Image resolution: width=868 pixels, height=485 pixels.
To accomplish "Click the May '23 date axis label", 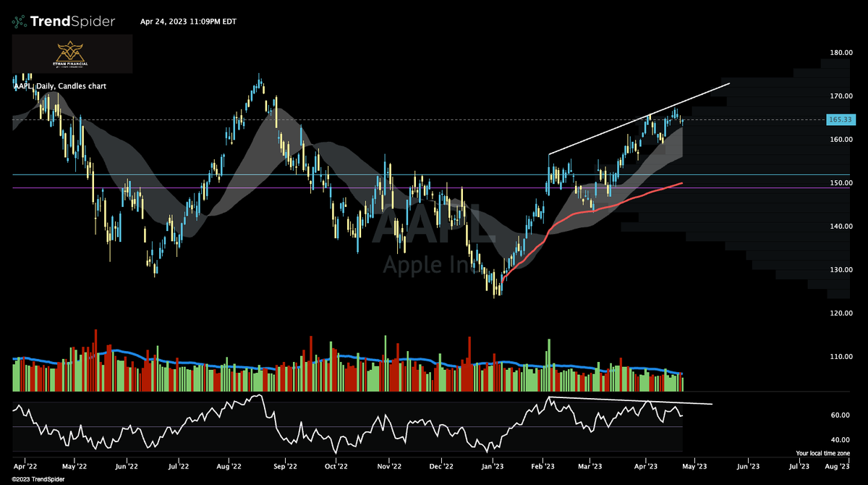I will [x=693, y=468].
